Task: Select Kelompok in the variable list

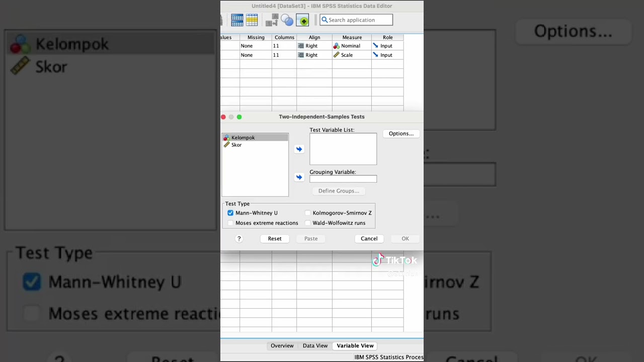Action: click(255, 138)
